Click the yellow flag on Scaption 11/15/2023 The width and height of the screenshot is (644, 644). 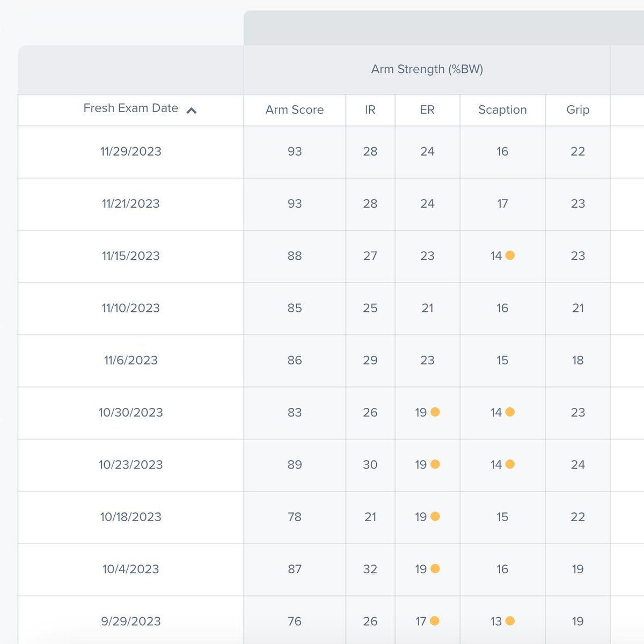click(510, 255)
